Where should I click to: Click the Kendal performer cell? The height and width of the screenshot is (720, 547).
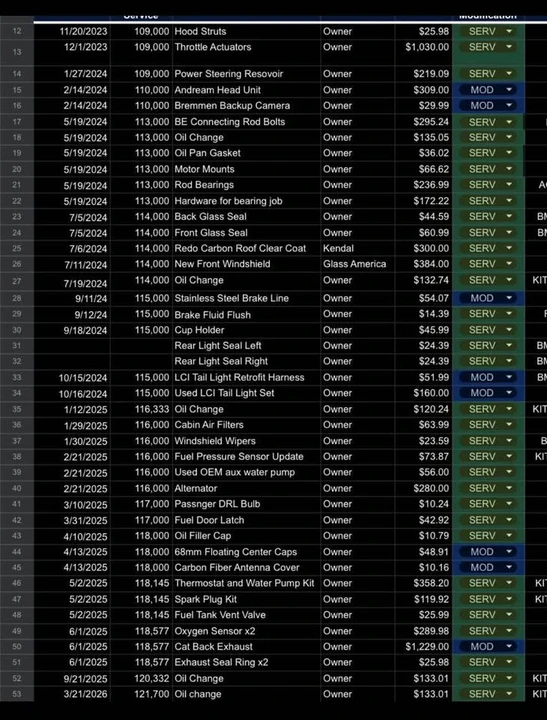click(x=357, y=248)
